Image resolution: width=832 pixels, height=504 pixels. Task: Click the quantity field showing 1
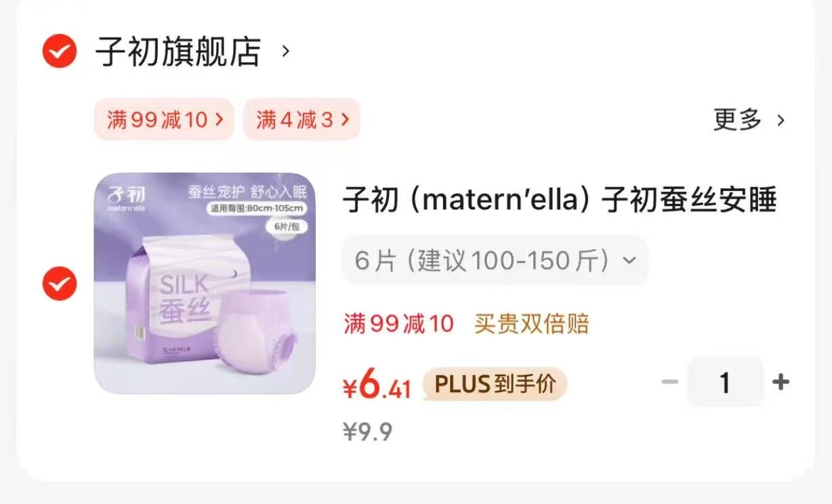click(725, 383)
